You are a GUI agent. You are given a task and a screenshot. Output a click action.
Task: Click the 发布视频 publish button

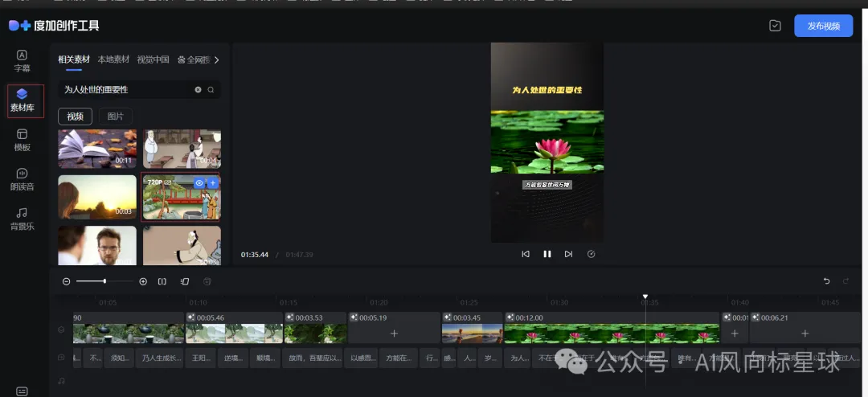[823, 26]
